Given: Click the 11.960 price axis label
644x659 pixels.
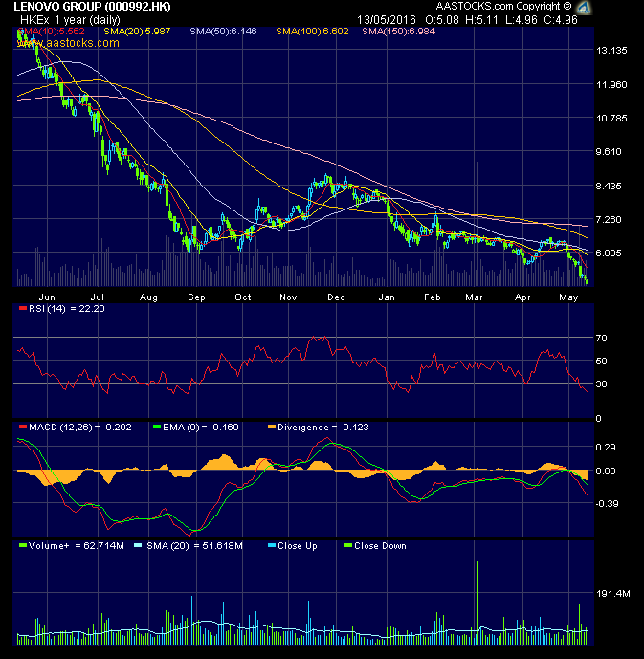Looking at the screenshot, I should coord(611,85).
